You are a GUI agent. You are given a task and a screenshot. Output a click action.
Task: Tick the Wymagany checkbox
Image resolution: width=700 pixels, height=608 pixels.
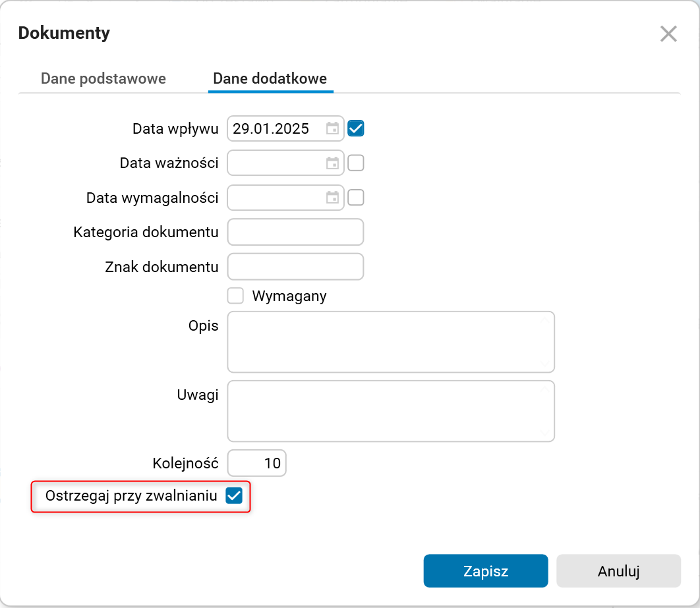(x=235, y=296)
